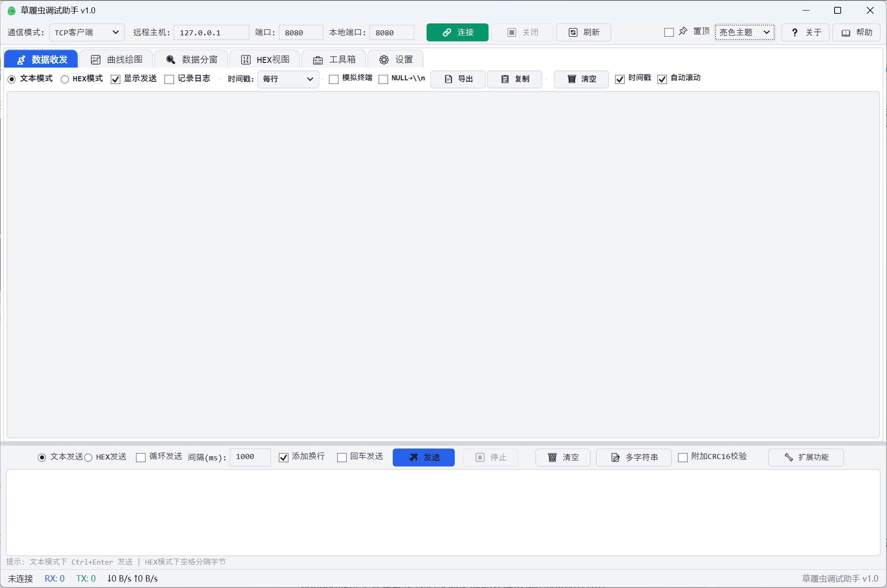This screenshot has height=588, width=887.
Task: Click the document icon on 导出 button
Action: click(448, 79)
